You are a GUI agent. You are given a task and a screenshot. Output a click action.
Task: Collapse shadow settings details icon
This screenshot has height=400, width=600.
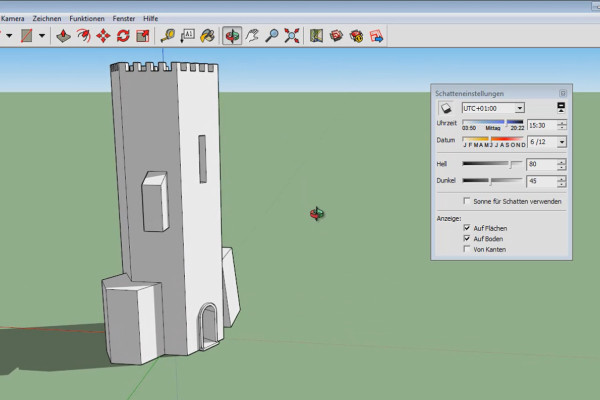561,108
